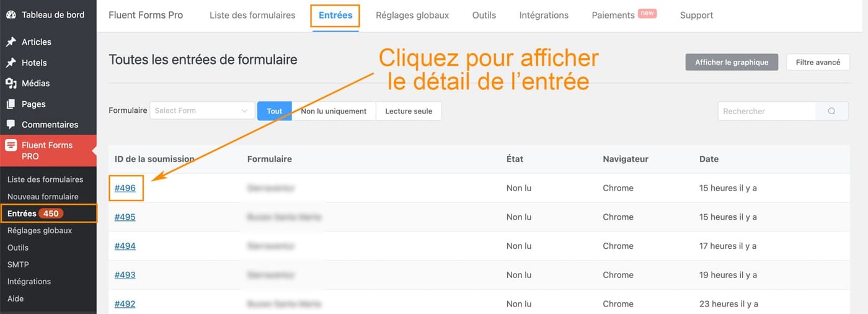Click the Formulaire column header
The width and height of the screenshot is (868, 314).
[269, 159]
